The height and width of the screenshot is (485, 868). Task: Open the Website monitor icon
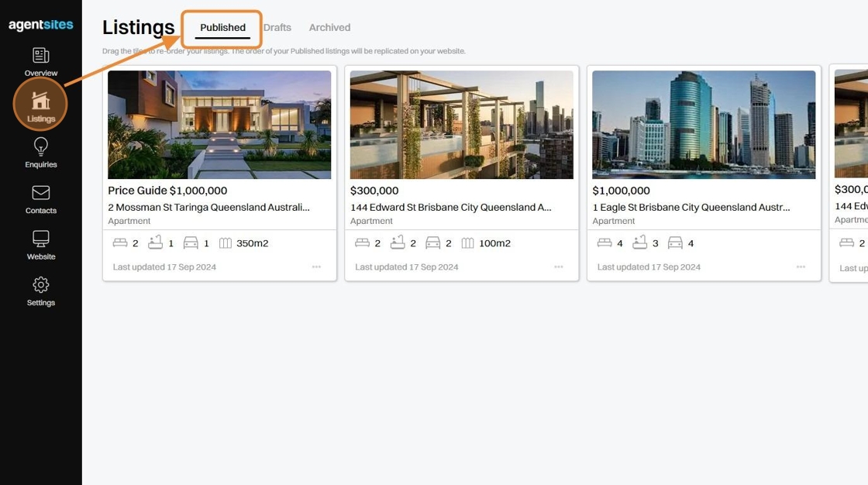coord(40,239)
